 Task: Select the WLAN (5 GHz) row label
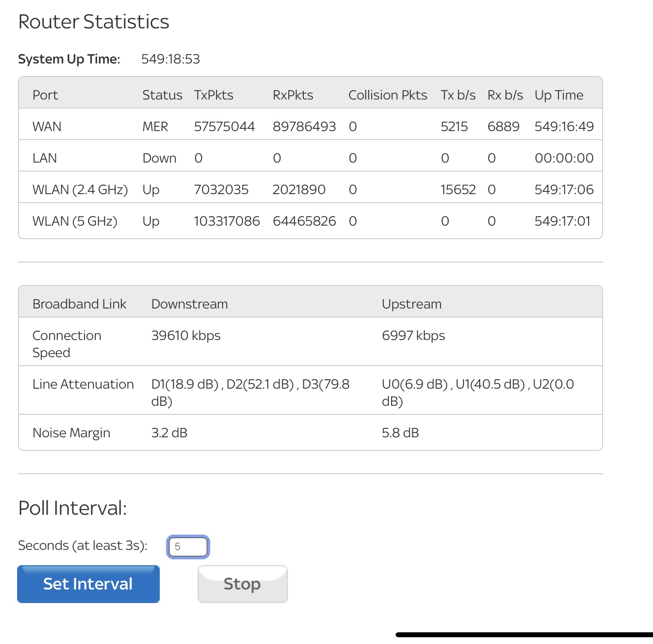tap(75, 221)
